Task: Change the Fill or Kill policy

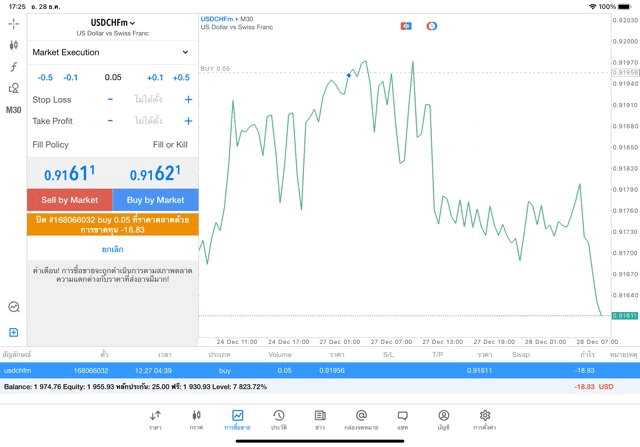Action: click(170, 145)
